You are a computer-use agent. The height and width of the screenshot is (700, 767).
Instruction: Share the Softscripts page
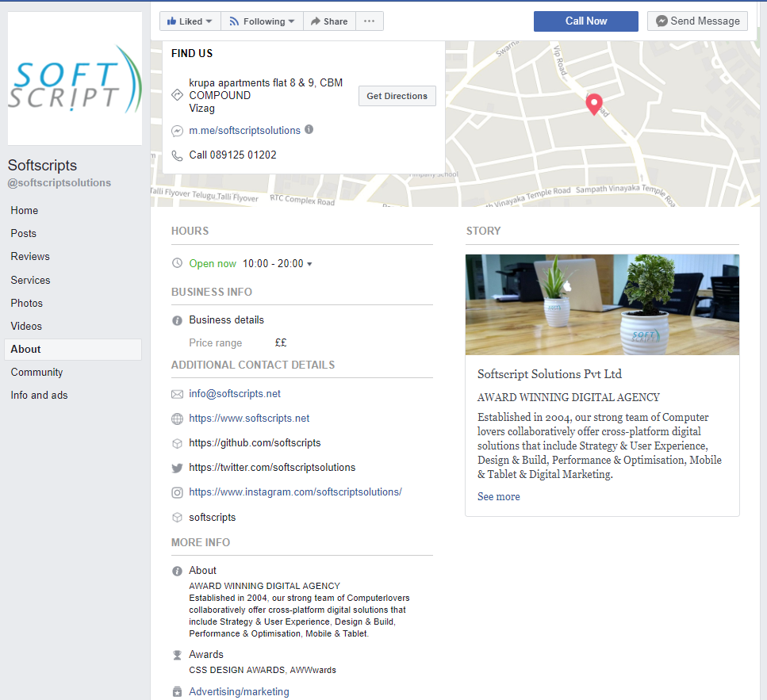(329, 21)
